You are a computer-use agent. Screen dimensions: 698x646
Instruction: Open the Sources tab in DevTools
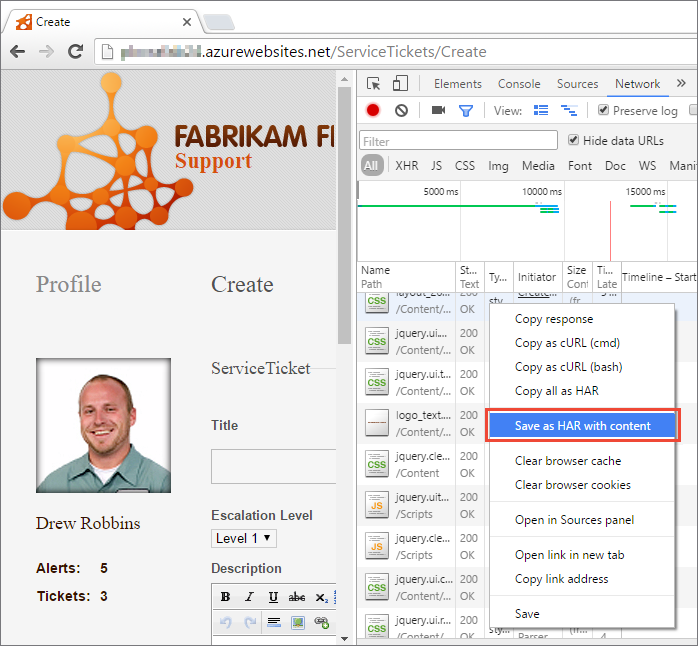(577, 84)
